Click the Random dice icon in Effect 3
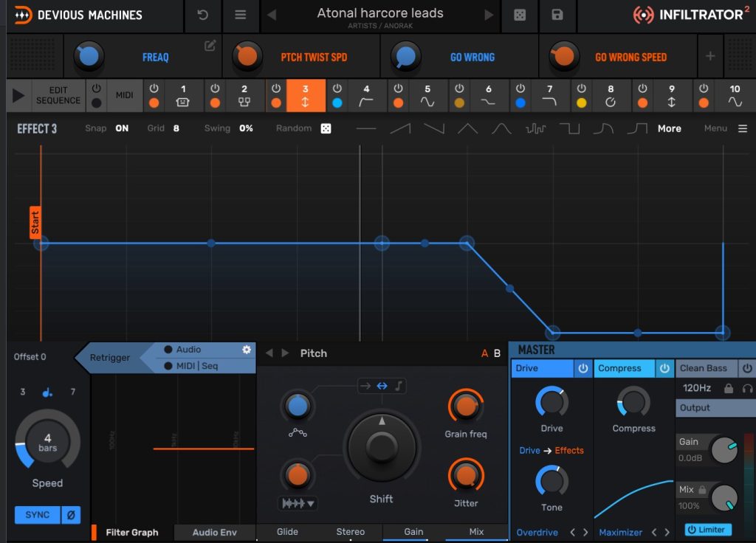 point(326,128)
